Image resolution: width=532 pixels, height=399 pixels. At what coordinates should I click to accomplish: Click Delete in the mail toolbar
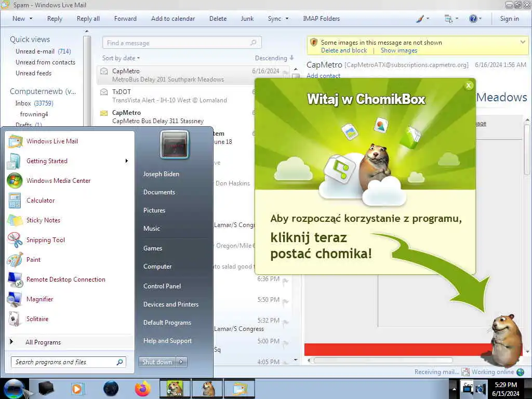click(218, 19)
